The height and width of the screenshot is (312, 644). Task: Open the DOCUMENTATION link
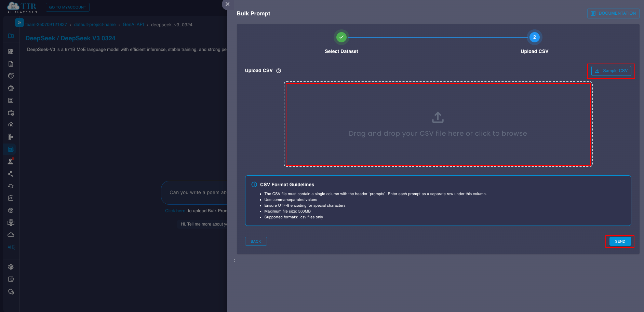[613, 13]
